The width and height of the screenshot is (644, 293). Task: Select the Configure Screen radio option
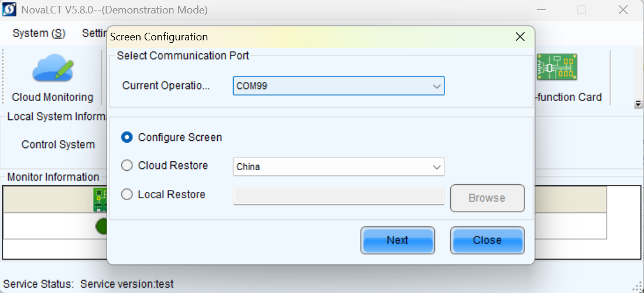point(127,137)
